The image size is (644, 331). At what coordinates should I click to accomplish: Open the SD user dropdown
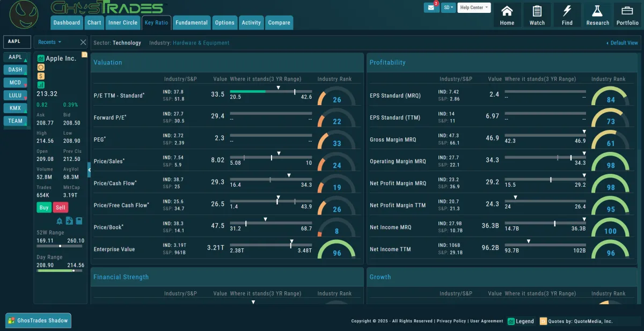coord(449,8)
